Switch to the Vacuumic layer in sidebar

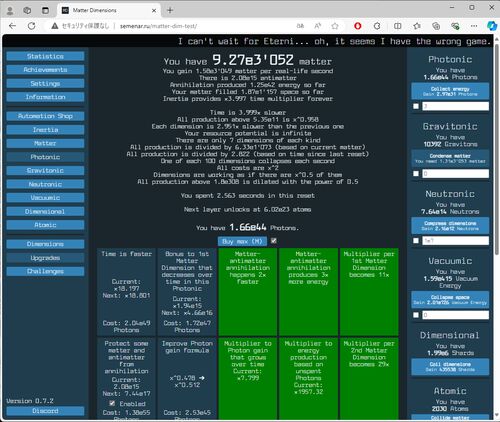click(x=45, y=198)
